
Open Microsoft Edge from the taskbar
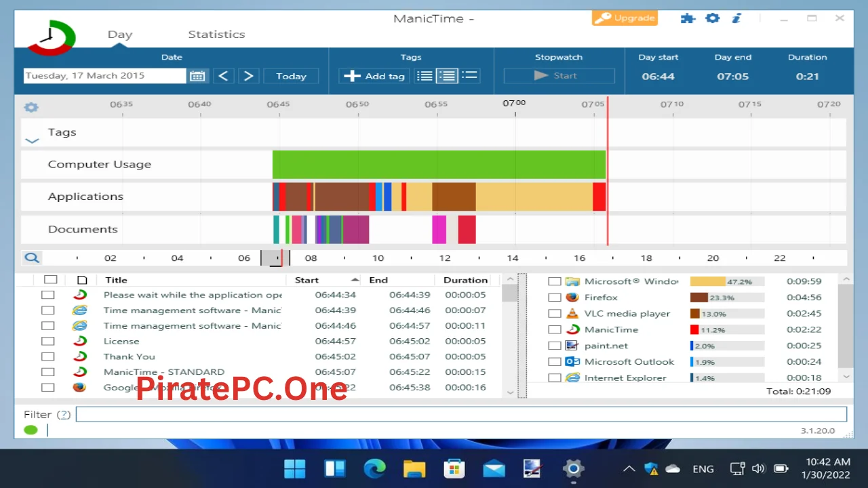pyautogui.click(x=374, y=468)
